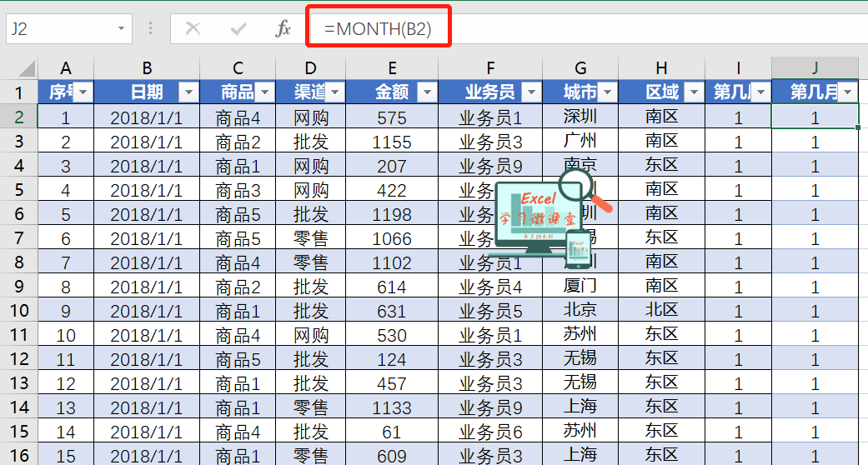Click the 2018/1/1 date in row 2
868x465 pixels.
click(147, 117)
